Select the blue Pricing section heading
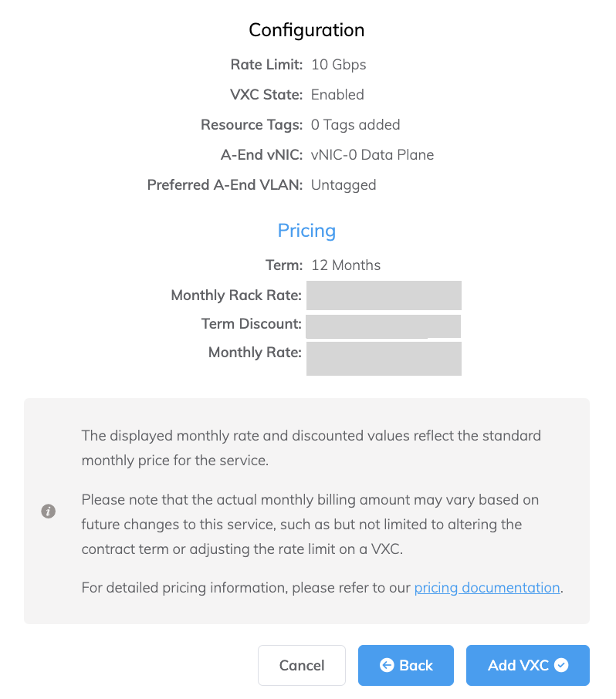This screenshot has height=699, width=616. [306, 230]
